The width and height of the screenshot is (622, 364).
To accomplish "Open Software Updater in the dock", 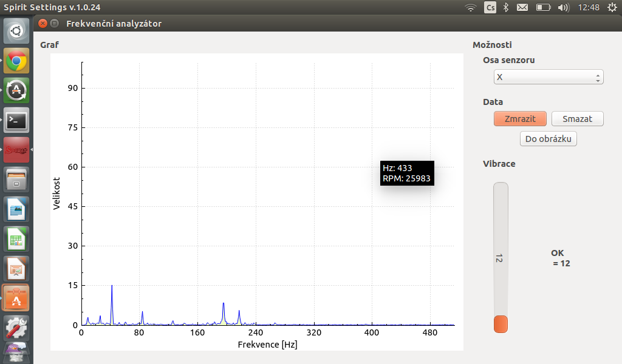I will click(16, 90).
